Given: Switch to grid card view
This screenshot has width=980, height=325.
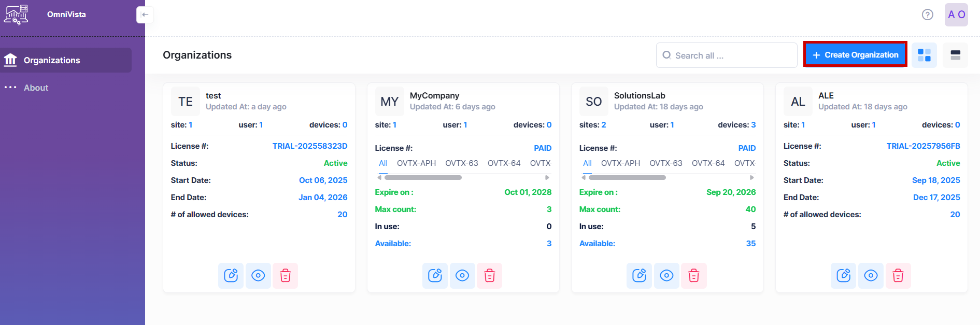Looking at the screenshot, I should pos(924,55).
